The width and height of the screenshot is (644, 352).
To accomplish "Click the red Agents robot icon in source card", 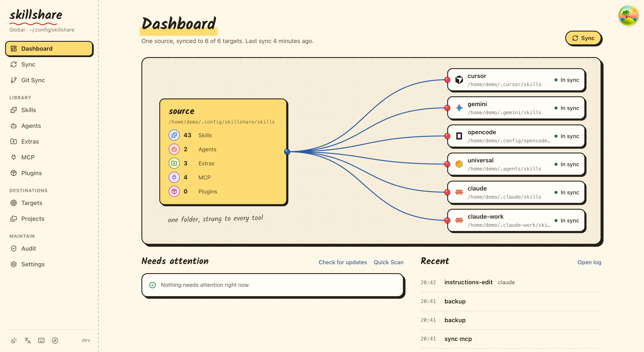I will click(x=174, y=149).
